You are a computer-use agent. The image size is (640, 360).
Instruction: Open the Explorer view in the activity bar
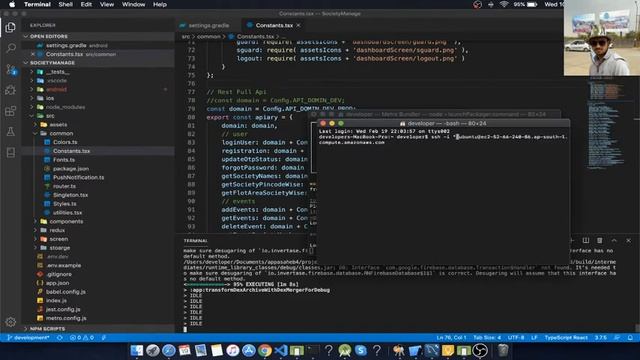tap(11, 27)
